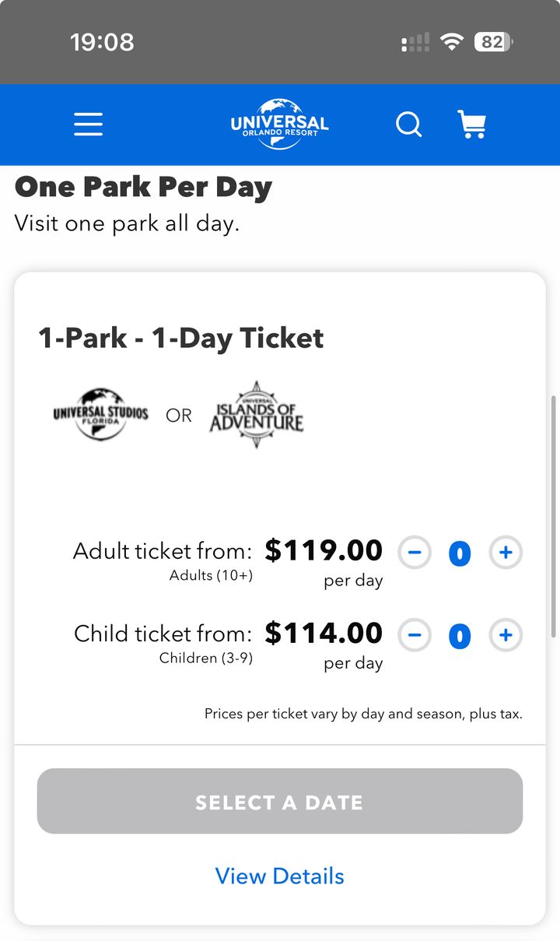Increase adult ticket quantity with plus
This screenshot has height=941, width=560.
pyautogui.click(x=506, y=553)
